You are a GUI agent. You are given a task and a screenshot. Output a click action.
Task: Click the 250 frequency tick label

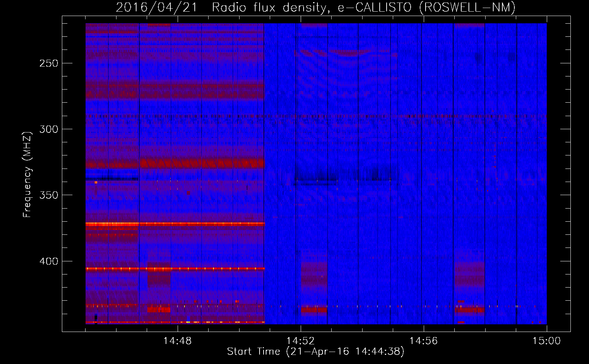pos(49,63)
